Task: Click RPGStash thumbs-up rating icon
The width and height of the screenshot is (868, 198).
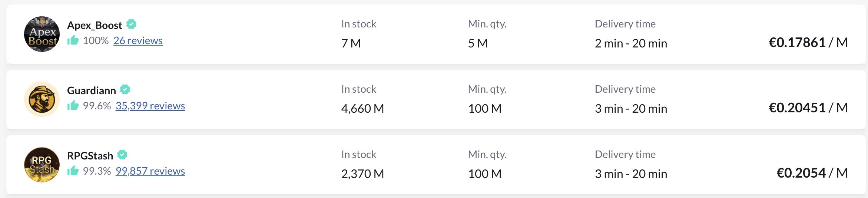Action: click(73, 171)
